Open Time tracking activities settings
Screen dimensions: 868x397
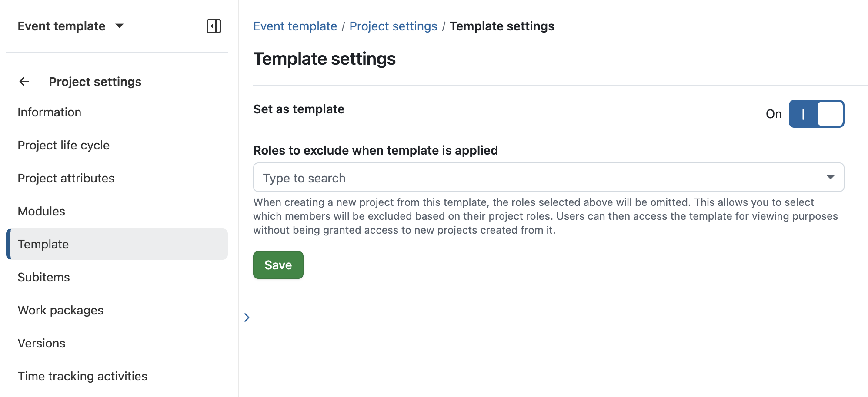pos(82,376)
